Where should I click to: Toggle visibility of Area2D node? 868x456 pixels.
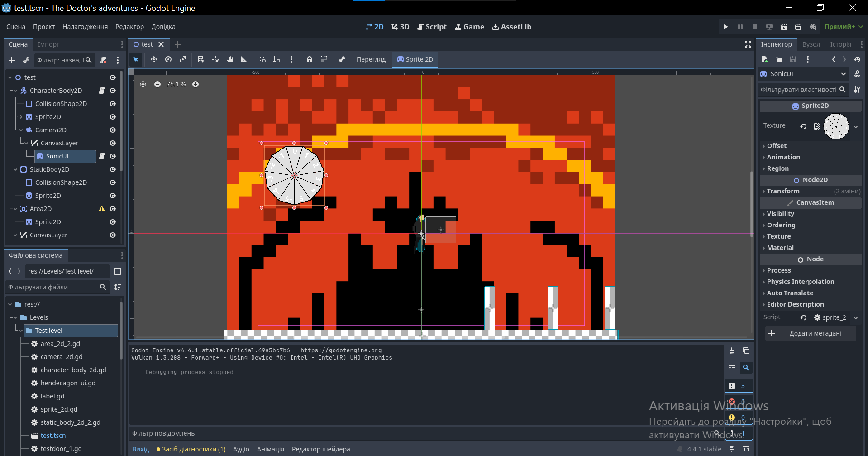click(x=113, y=209)
